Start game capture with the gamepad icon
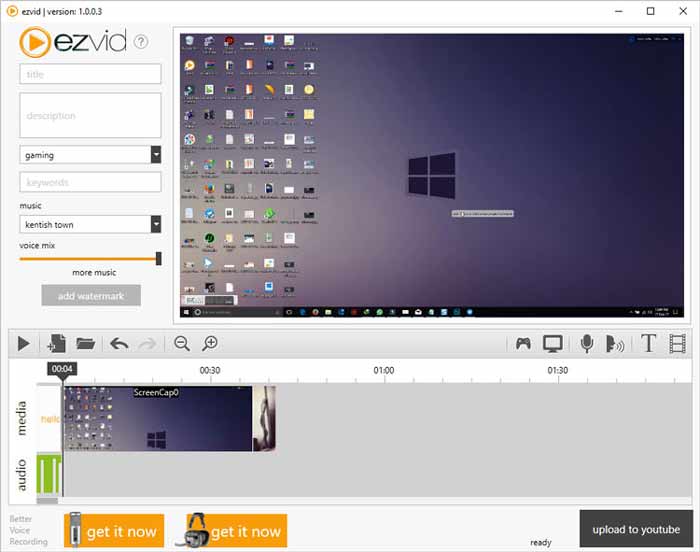 (x=523, y=343)
